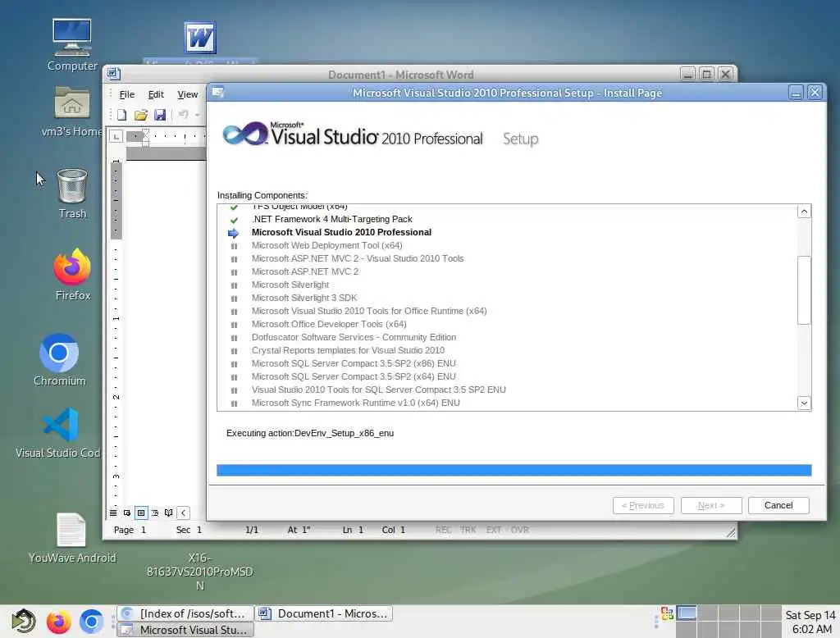840x638 pixels.
Task: Click the disabled Next button in setup
Action: (x=711, y=505)
